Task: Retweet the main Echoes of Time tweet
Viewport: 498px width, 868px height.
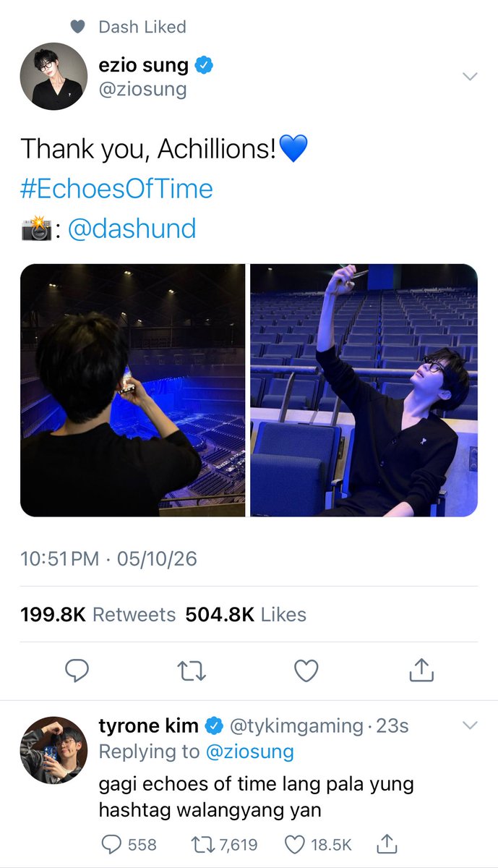Action: click(192, 672)
